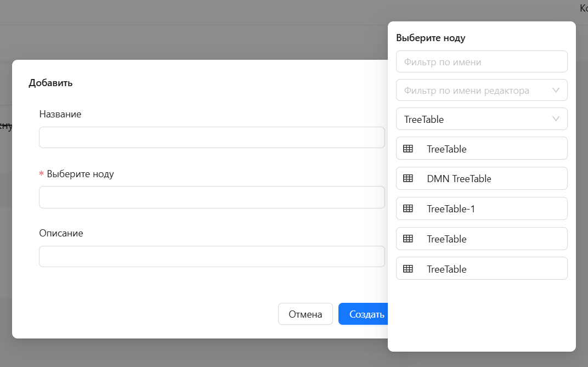Click the table icon of the node below TreeTable-1
The width and height of the screenshot is (588, 367).
[408, 239]
